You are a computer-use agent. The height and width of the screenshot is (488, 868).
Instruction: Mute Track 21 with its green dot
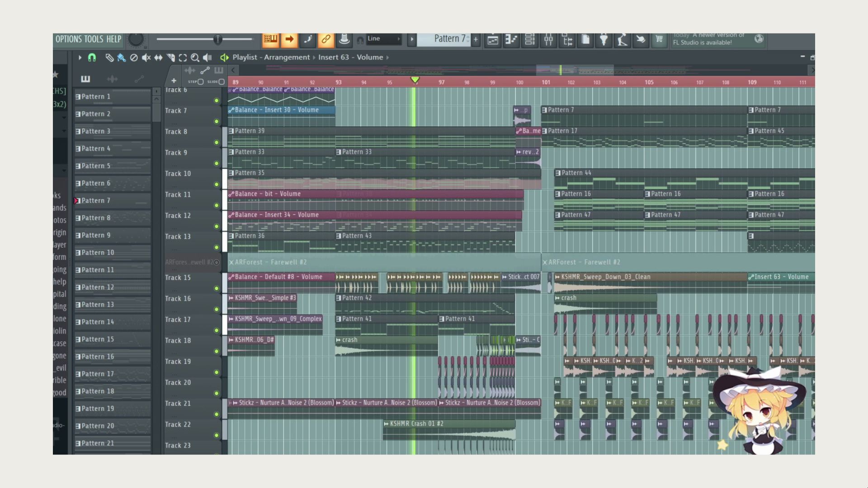click(x=216, y=414)
